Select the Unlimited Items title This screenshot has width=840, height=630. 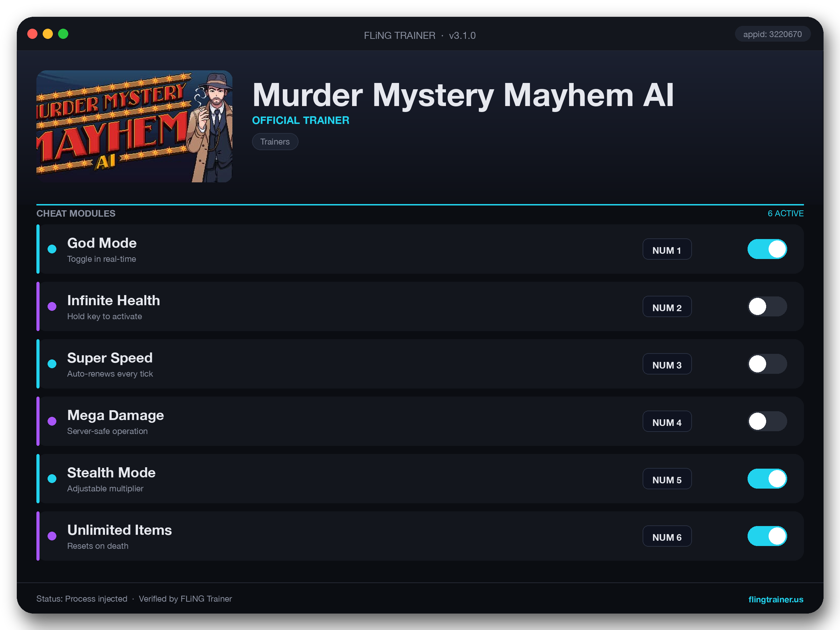tap(120, 530)
